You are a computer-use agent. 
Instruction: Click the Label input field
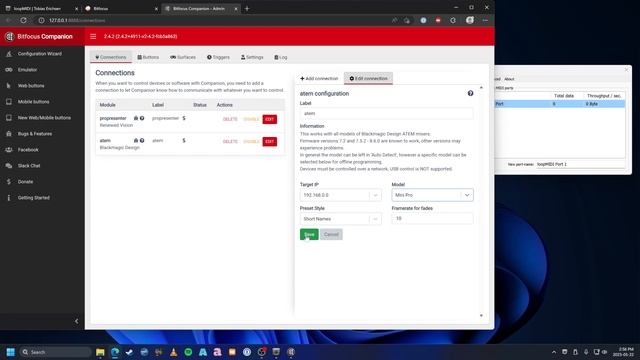tap(387, 113)
